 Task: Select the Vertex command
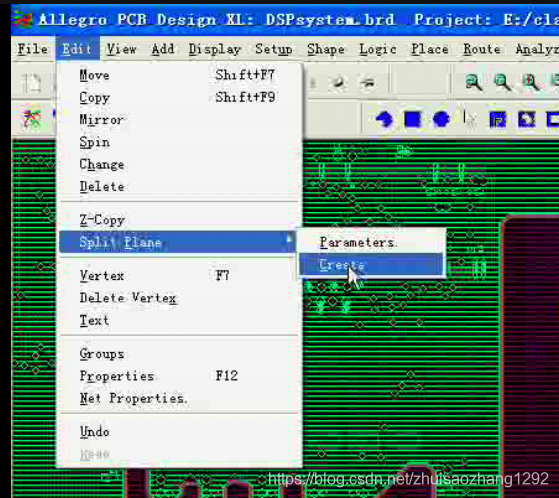[x=179, y=276]
